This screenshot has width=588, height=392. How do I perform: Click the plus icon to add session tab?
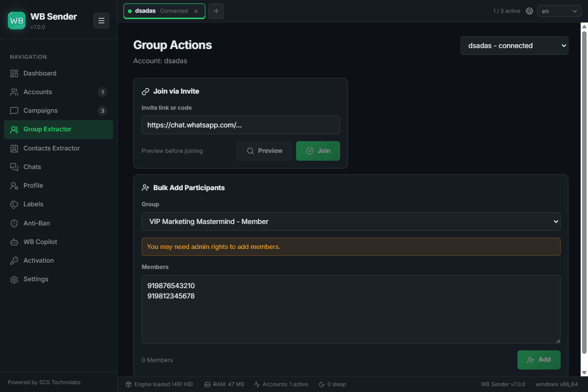216,11
